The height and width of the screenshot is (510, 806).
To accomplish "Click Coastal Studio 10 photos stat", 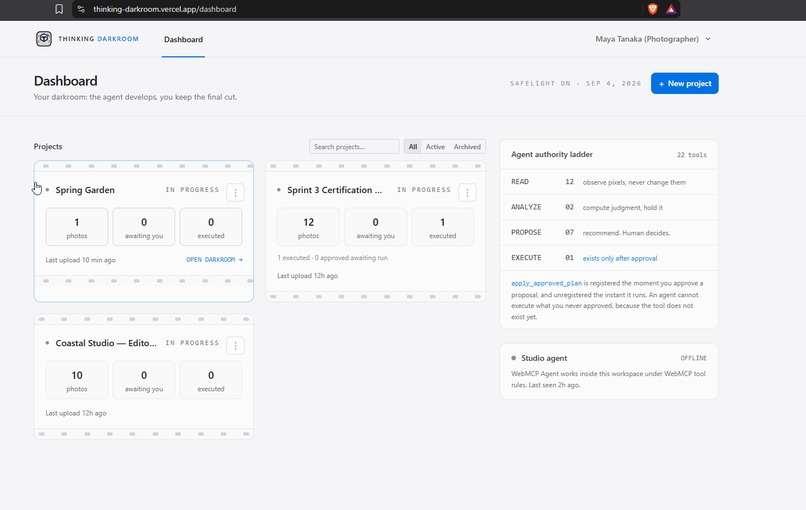I will click(77, 380).
